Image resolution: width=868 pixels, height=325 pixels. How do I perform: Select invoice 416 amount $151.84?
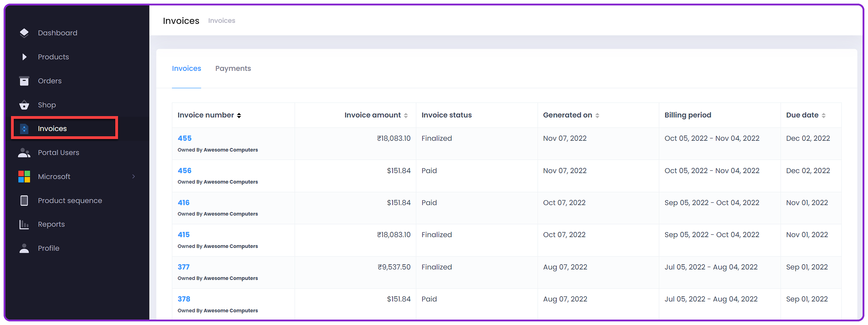click(399, 203)
